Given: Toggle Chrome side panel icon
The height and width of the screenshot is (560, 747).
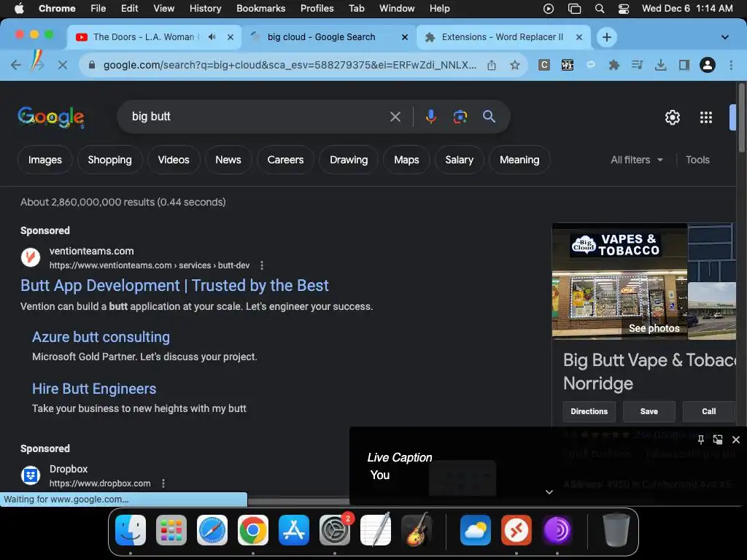Looking at the screenshot, I should [x=684, y=65].
